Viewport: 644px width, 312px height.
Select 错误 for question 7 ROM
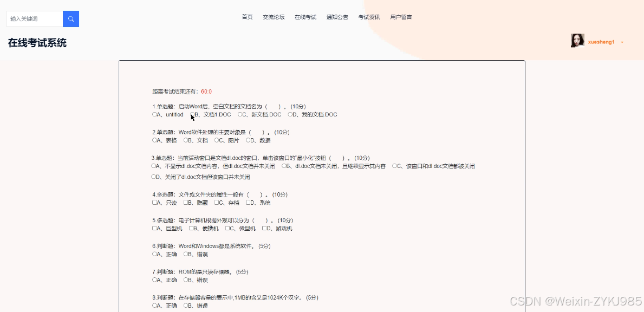186,280
